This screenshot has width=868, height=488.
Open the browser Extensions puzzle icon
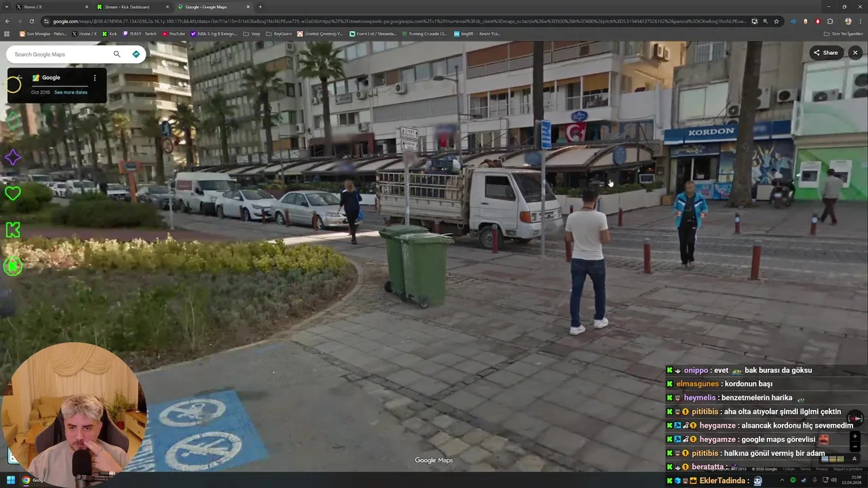[x=830, y=21]
